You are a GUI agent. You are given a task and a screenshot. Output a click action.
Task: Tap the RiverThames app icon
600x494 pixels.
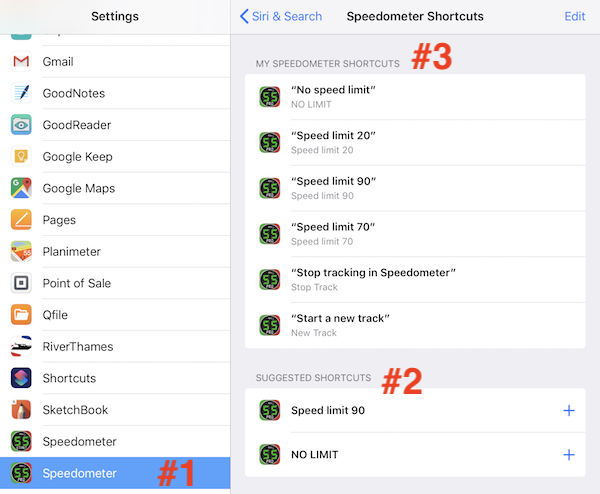pos(21,347)
